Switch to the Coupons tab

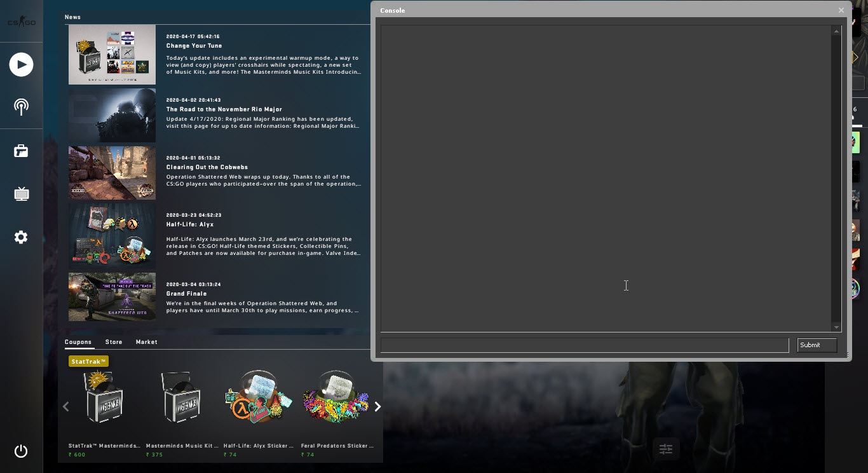coord(78,342)
